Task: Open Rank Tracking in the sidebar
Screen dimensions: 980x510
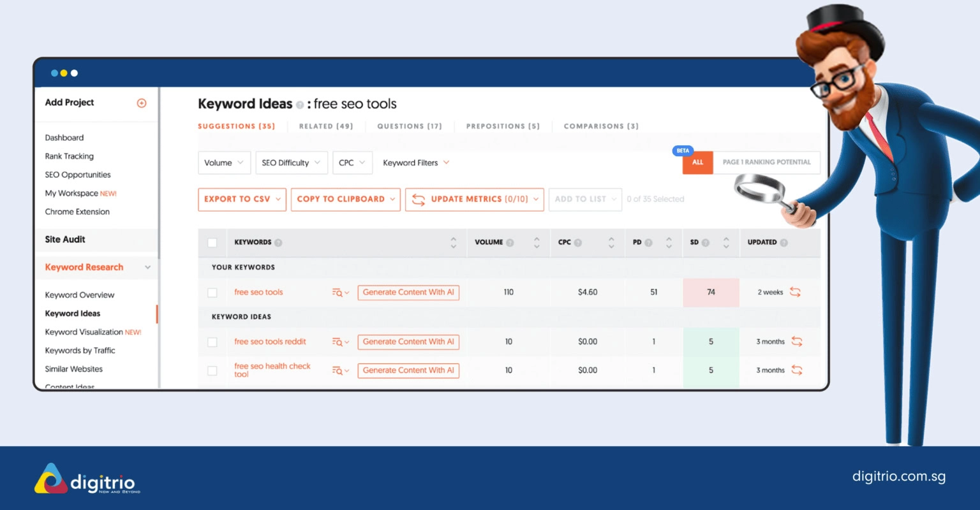Action: (69, 156)
